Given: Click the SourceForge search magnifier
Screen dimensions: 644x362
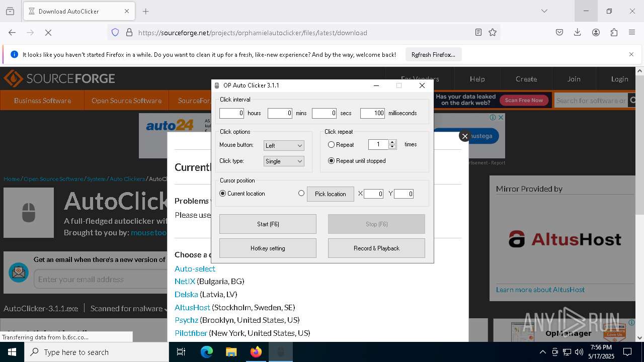Looking at the screenshot, I should click(x=633, y=101).
